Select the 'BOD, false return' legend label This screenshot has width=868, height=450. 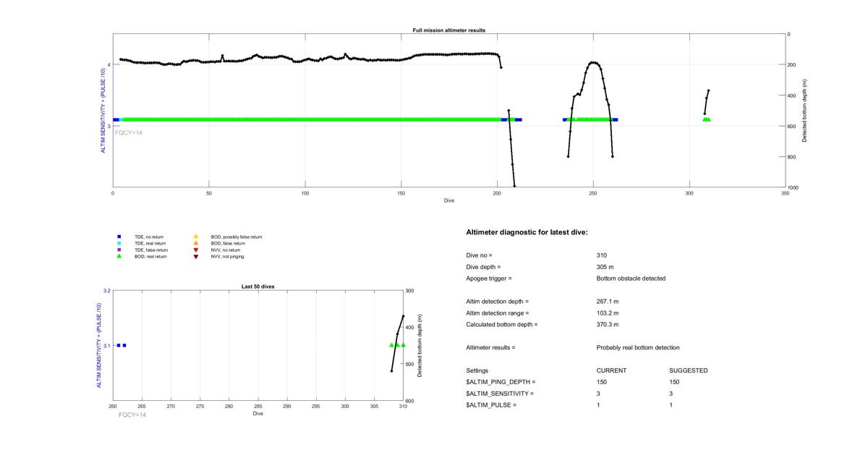228,243
